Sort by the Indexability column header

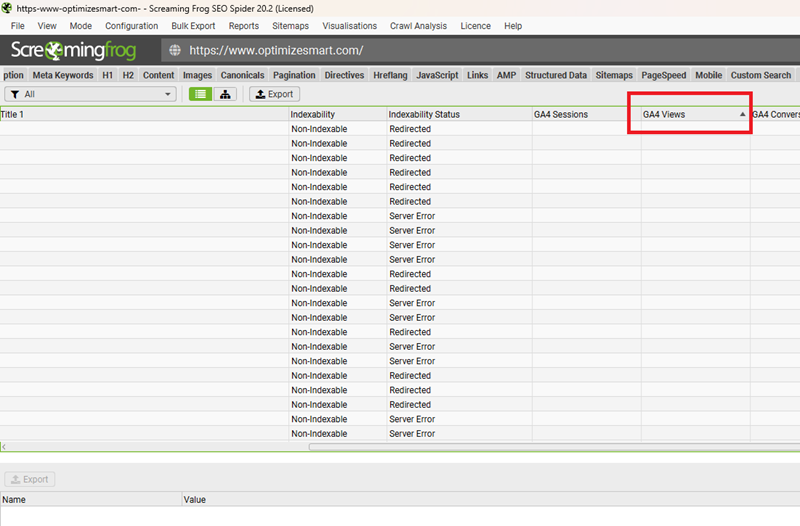[x=338, y=114]
